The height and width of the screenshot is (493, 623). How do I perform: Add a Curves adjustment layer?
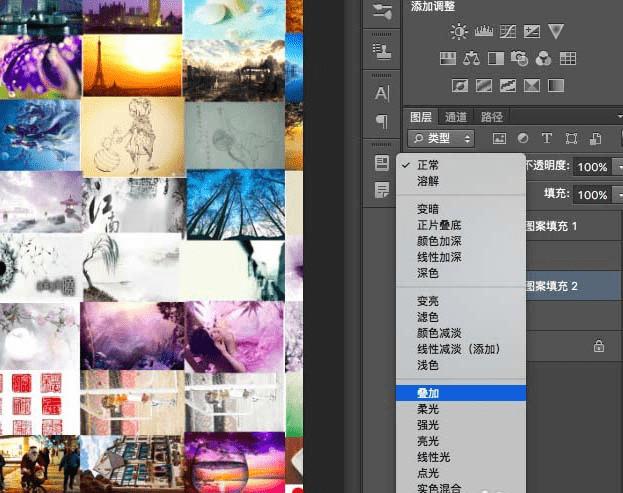tap(508, 31)
